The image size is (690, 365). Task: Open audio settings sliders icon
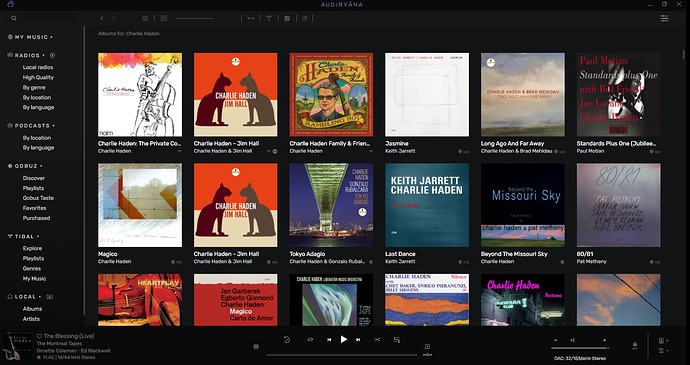[x=664, y=18]
